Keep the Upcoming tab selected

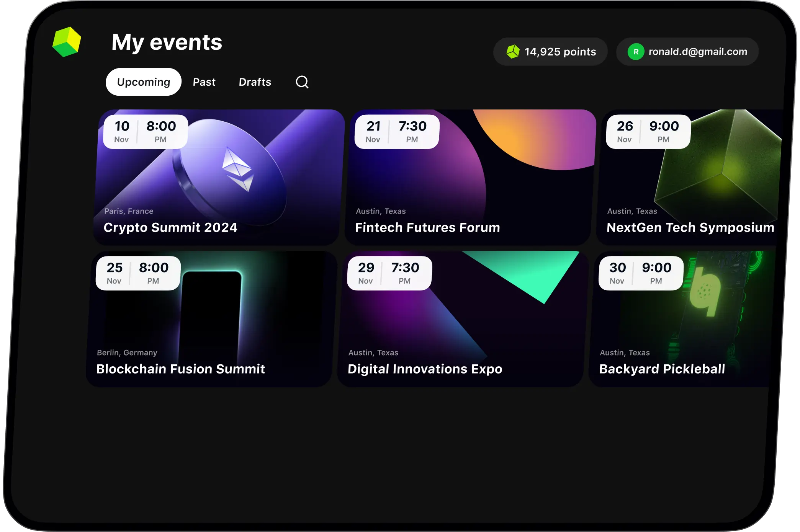point(143,82)
